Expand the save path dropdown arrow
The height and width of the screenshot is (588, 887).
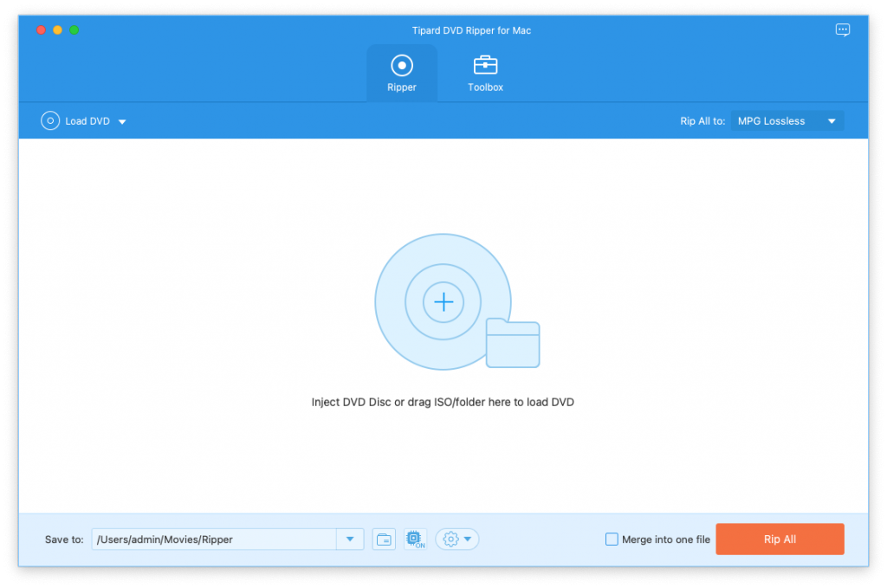click(x=350, y=540)
